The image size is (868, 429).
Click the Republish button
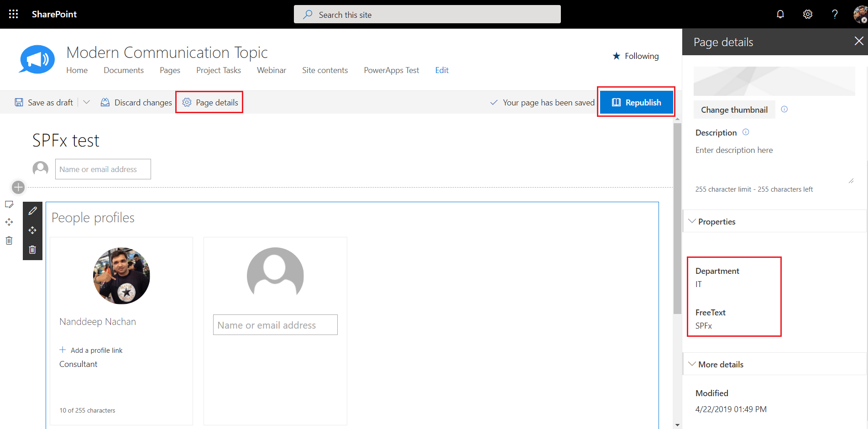point(636,102)
